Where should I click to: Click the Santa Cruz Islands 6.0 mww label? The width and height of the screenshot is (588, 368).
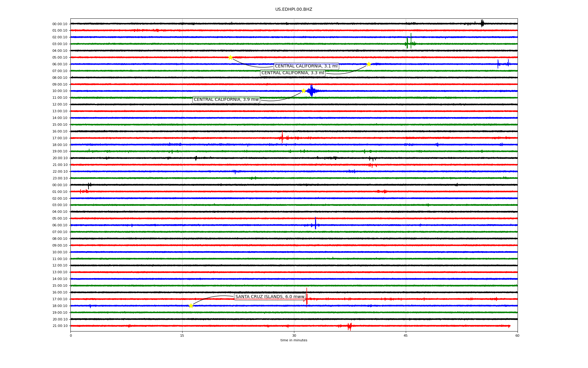(270, 297)
